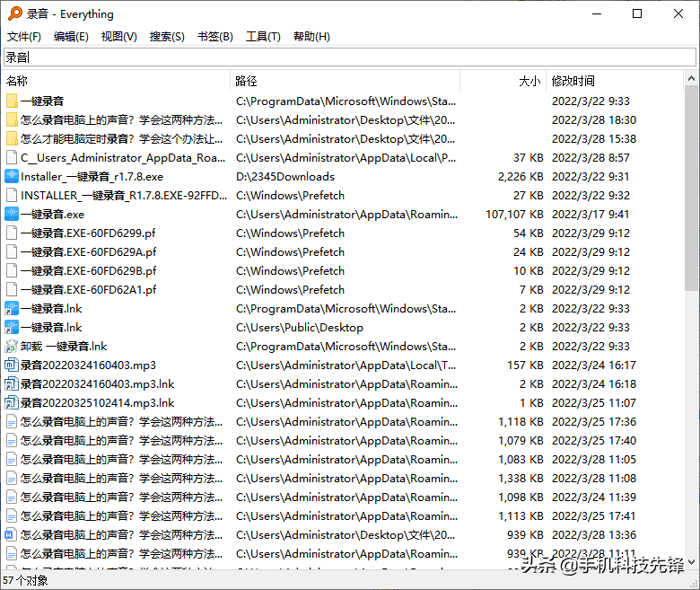
Task: Click document icon in the 1,113 KB row
Action: click(12, 515)
